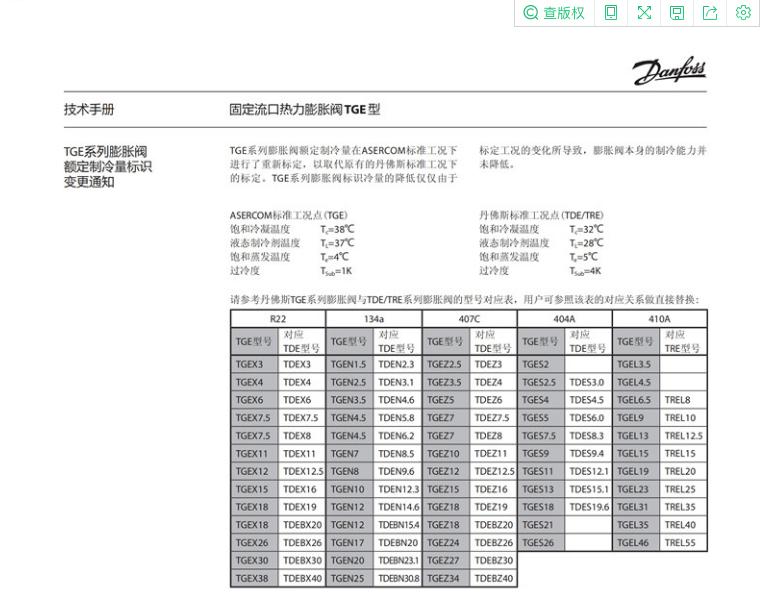This screenshot has width=770, height=605.
Task: Click table cell TGEZ34
Action: click(x=446, y=578)
